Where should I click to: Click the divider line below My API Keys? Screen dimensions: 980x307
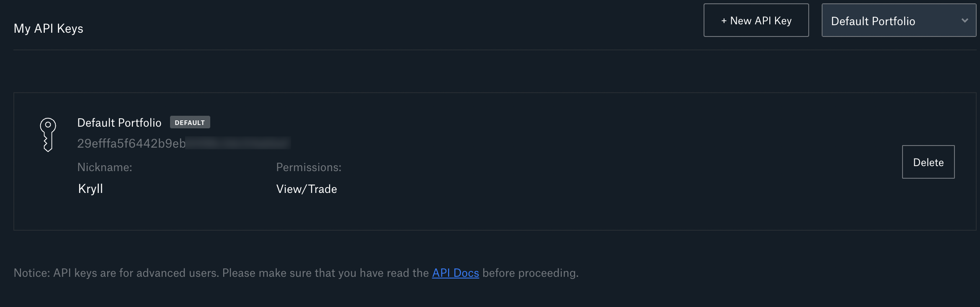(495, 50)
